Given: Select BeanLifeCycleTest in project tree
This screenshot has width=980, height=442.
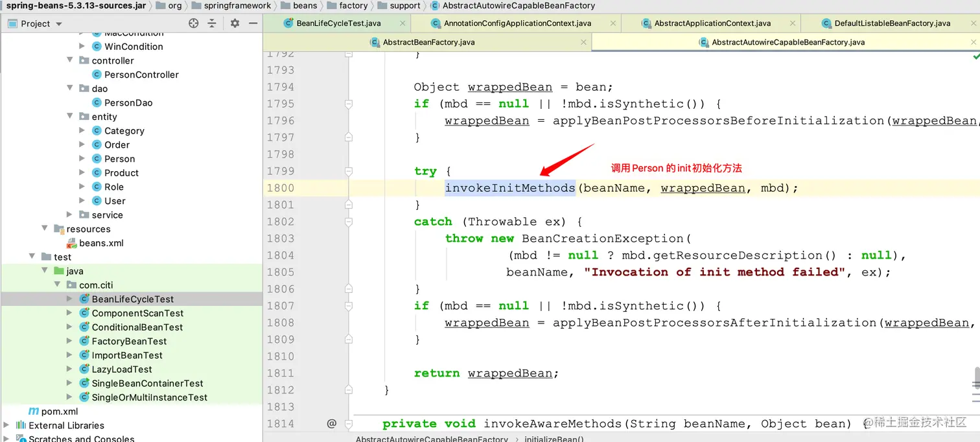Looking at the screenshot, I should [x=133, y=299].
